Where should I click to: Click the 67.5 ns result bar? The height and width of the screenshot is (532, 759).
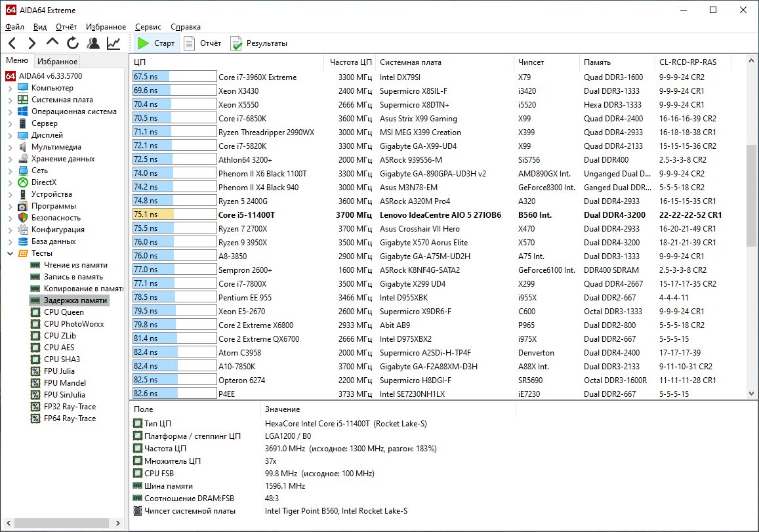(x=174, y=77)
